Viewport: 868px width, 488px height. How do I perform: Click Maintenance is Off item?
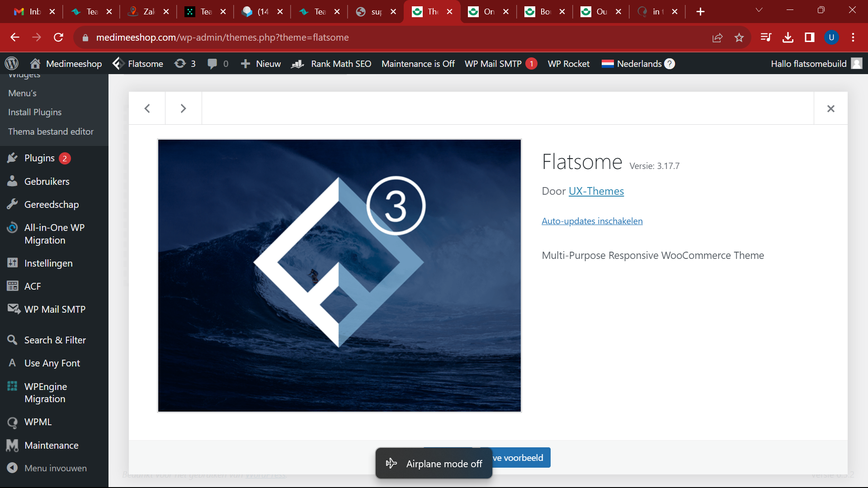418,64
